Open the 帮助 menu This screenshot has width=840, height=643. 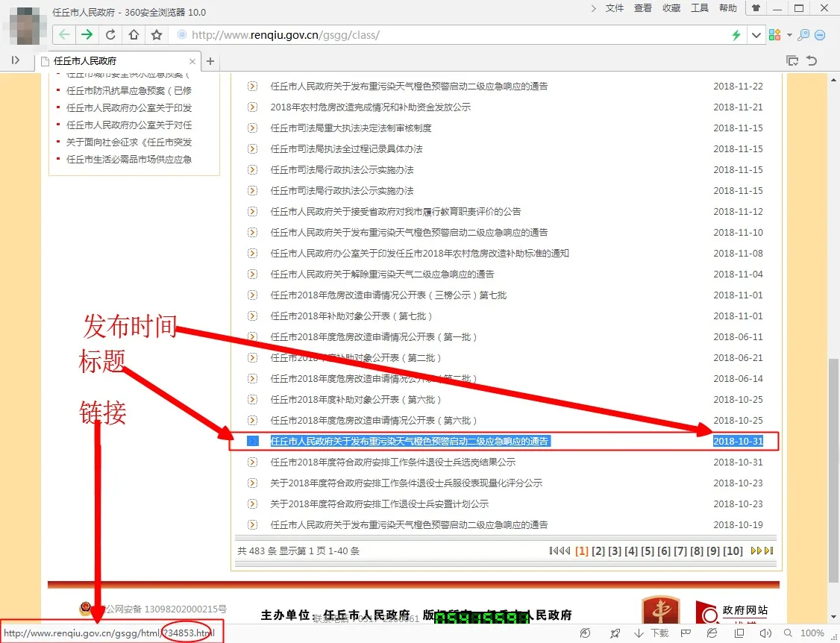point(728,8)
